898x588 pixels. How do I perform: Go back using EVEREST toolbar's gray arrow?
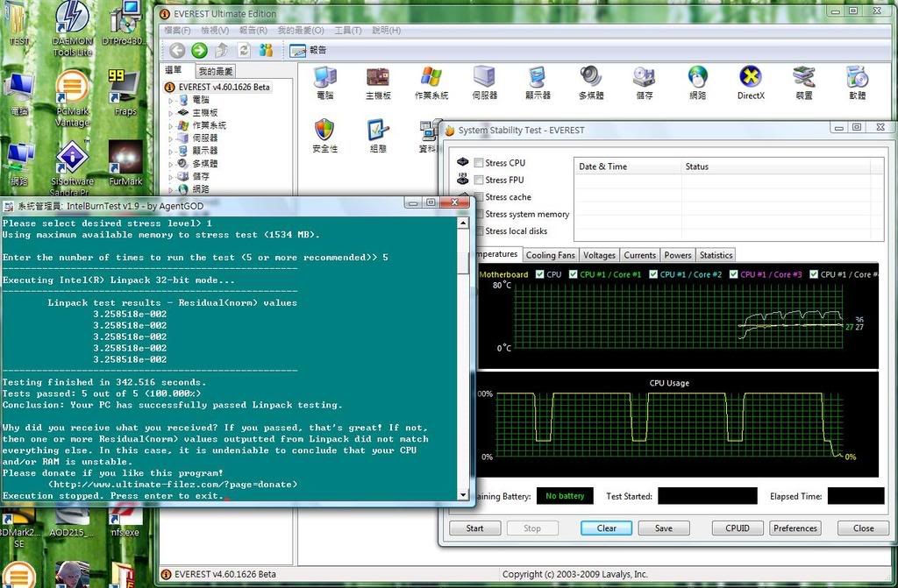[177, 50]
